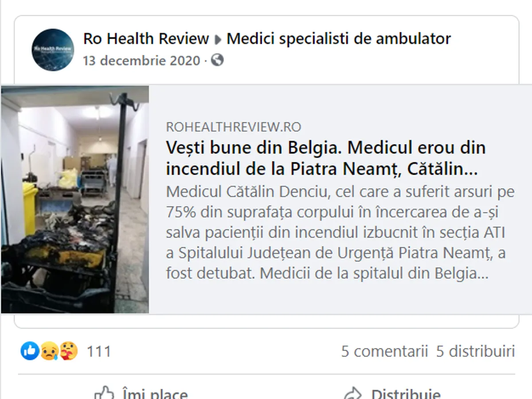Image resolution: width=532 pixels, height=399 pixels.
Task: Open the ROHEALTHREVIEW.RO source domain
Action: click(x=234, y=127)
